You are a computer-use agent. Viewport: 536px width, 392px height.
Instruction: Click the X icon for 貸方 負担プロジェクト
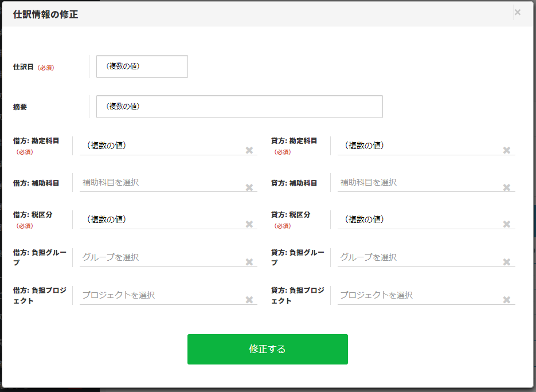[507, 300]
